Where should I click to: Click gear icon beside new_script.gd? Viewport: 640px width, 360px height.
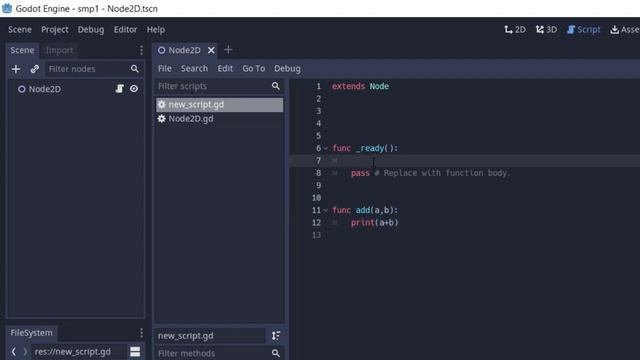point(162,104)
